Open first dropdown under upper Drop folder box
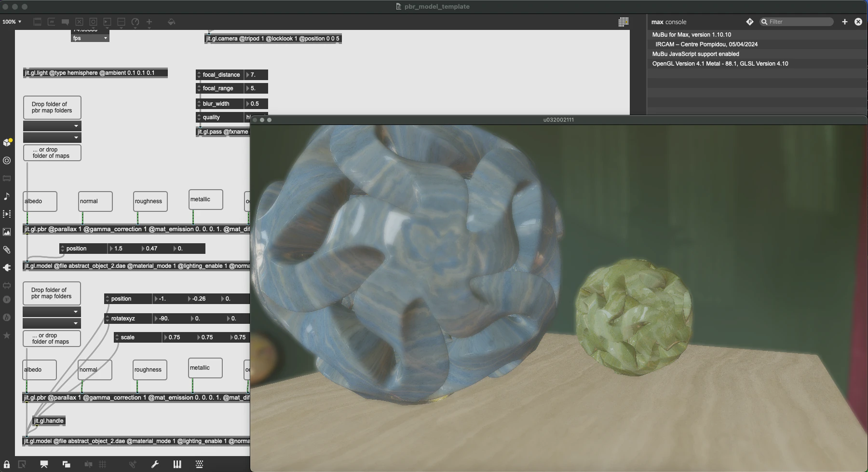The width and height of the screenshot is (868, 472). pyautogui.click(x=52, y=126)
